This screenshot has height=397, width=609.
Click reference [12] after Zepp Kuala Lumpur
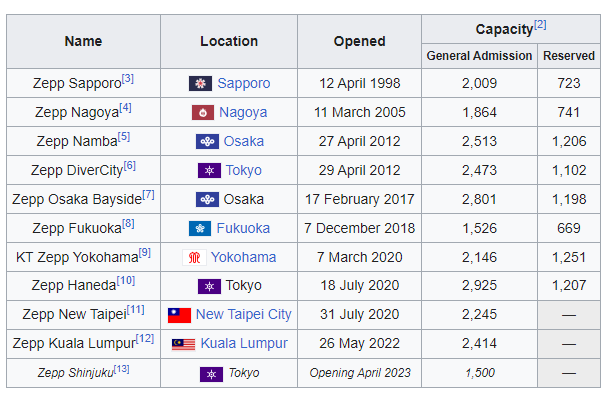click(145, 339)
